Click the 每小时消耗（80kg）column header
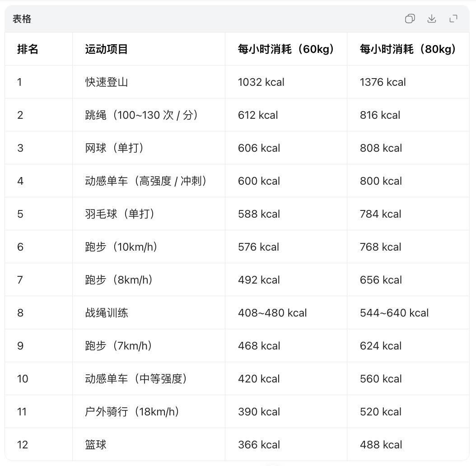Viewport: 476px width, 466px height. coord(408,49)
